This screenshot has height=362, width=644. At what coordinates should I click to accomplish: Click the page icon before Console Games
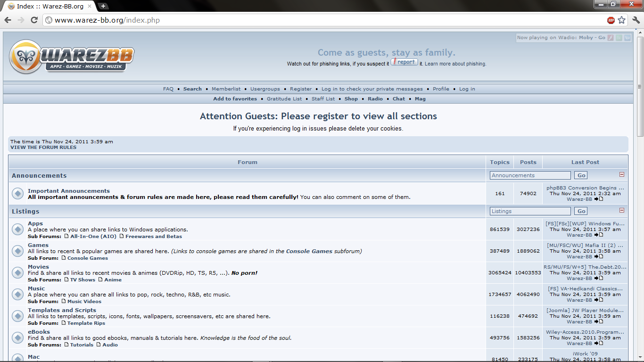click(64, 258)
